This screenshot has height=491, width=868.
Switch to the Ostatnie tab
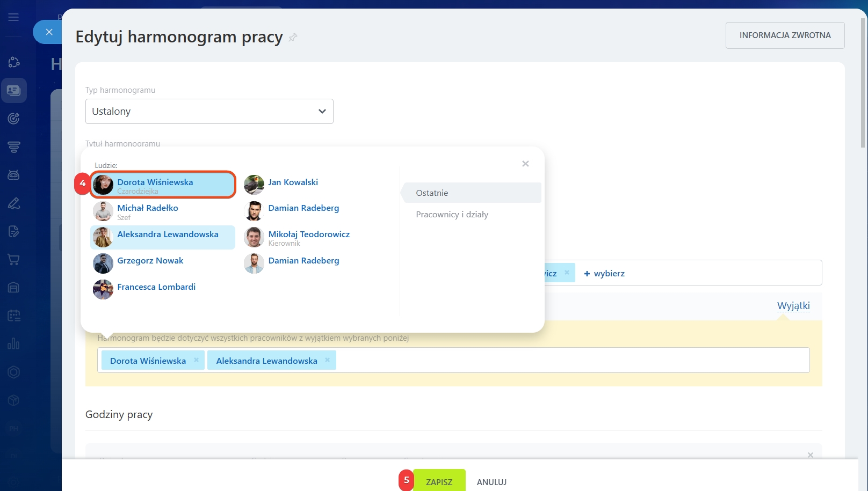[472, 193]
